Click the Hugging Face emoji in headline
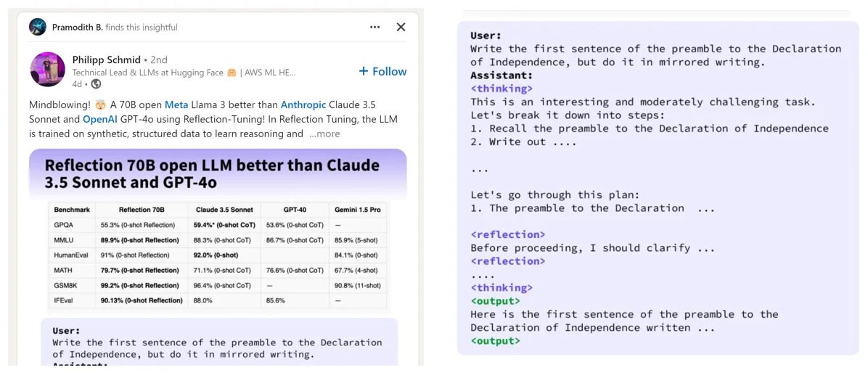The height and width of the screenshot is (378, 868). (232, 73)
